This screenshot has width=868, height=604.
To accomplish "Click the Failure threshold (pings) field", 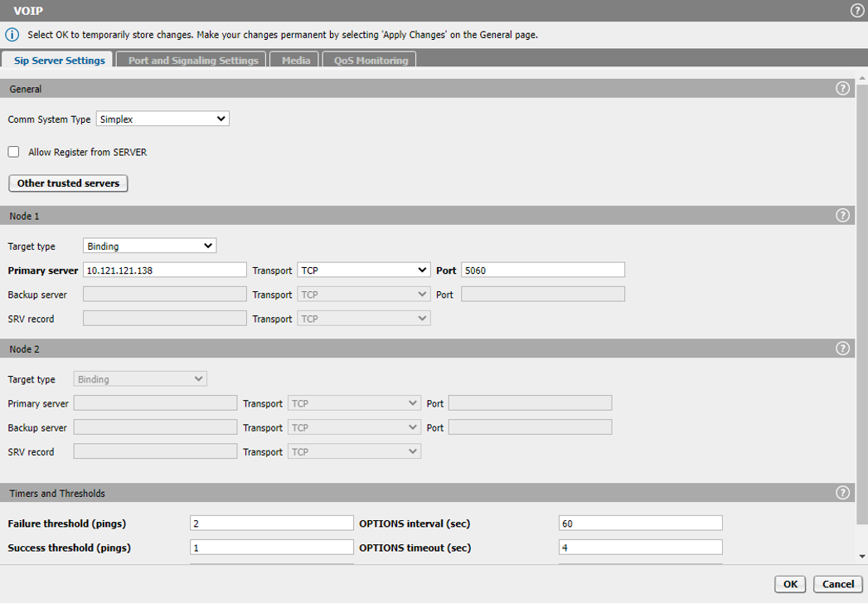I will 272,523.
